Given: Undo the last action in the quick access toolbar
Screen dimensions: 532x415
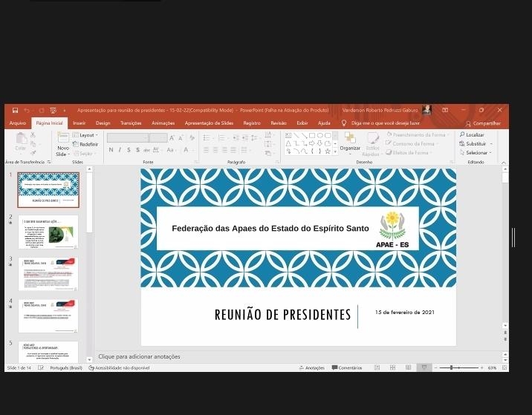Looking at the screenshot, I should [x=27, y=110].
